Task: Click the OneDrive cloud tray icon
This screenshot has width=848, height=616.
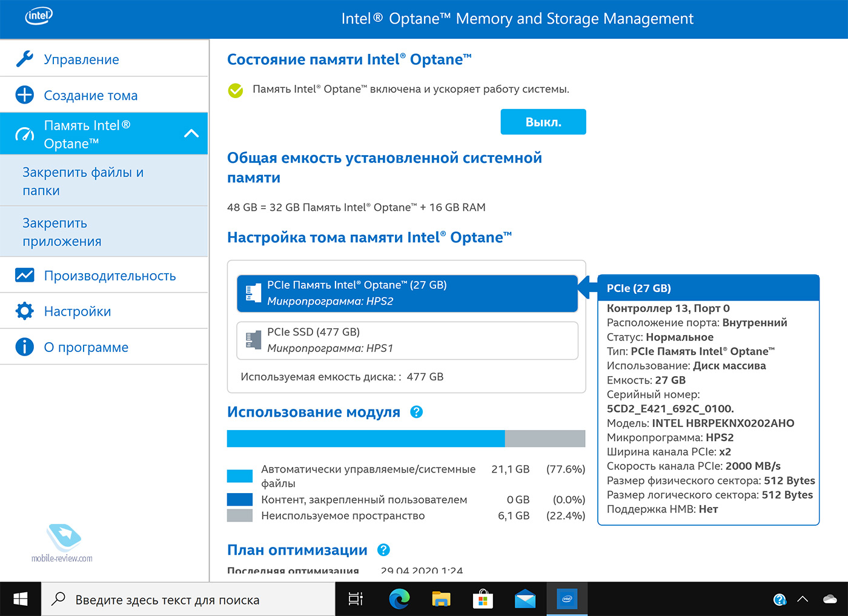Action: click(830, 599)
